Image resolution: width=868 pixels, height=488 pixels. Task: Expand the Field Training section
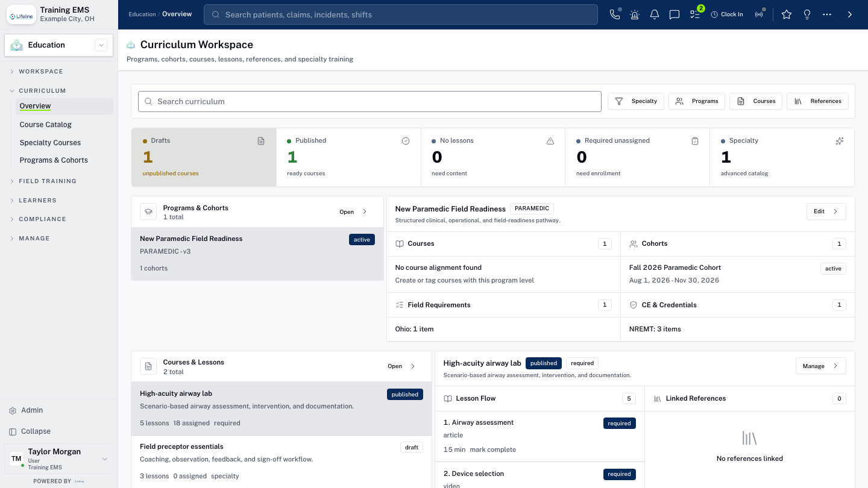[47, 181]
